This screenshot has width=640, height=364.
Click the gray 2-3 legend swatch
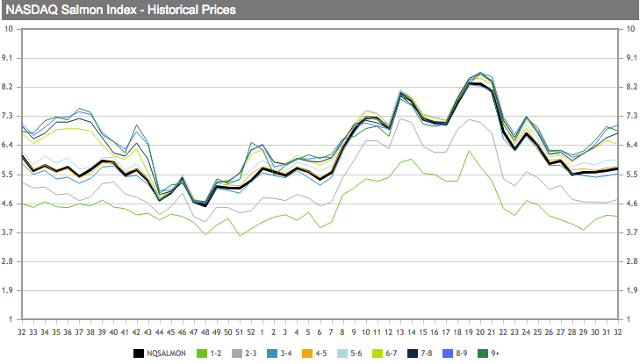point(237,353)
